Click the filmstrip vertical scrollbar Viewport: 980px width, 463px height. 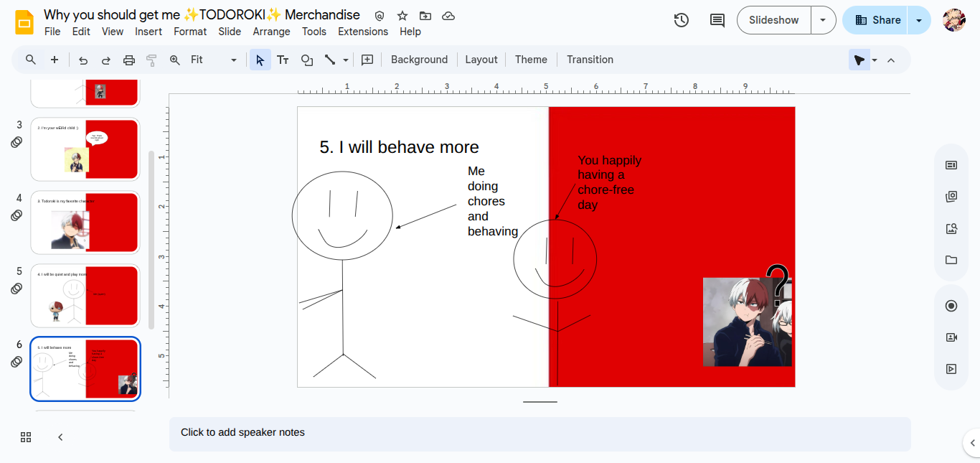pyautogui.click(x=151, y=240)
